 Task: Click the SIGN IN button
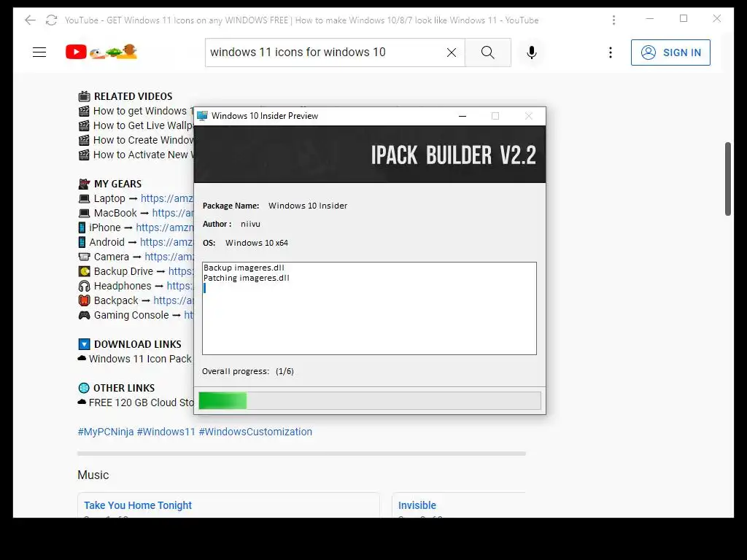point(670,52)
